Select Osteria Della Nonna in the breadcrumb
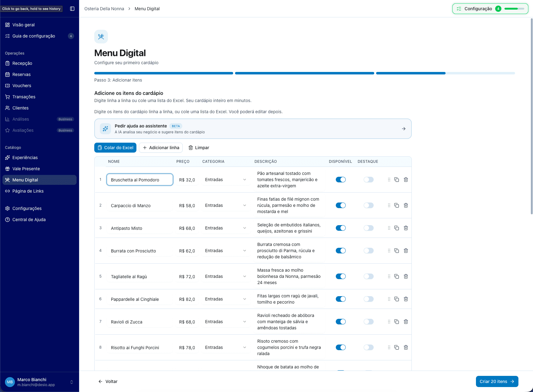This screenshot has height=392, width=533. (x=104, y=9)
